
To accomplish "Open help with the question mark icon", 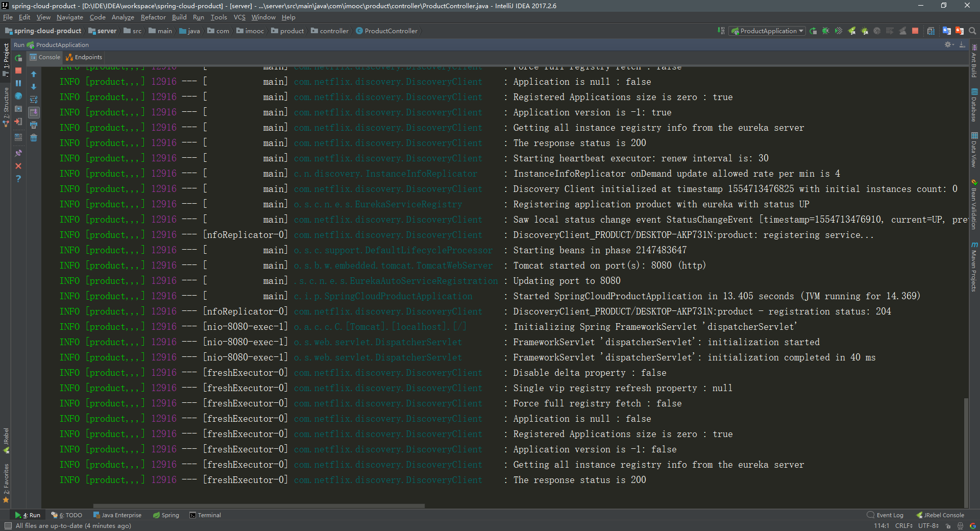I will coord(18,179).
